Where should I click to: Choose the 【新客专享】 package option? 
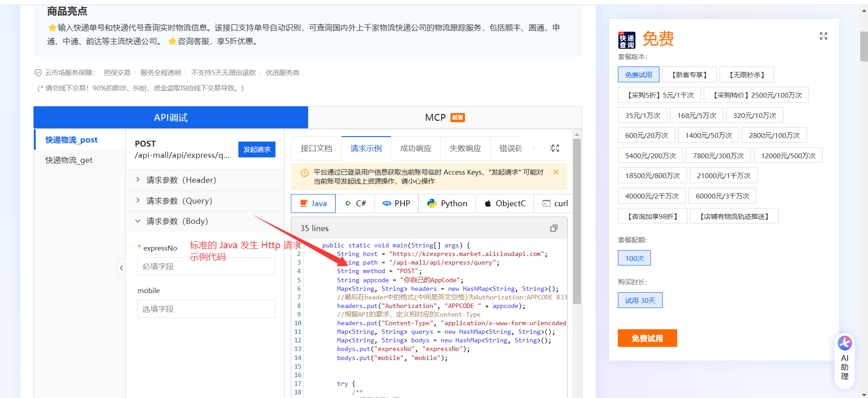[689, 75]
